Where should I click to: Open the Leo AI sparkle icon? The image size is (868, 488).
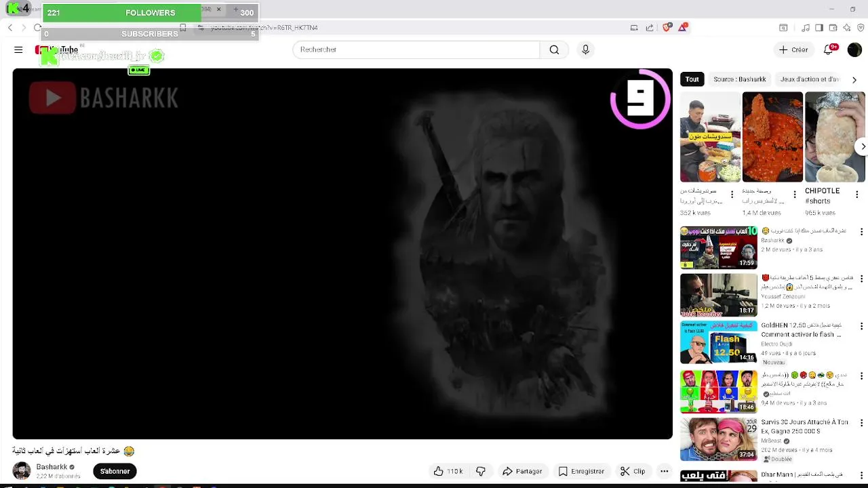coord(847,28)
